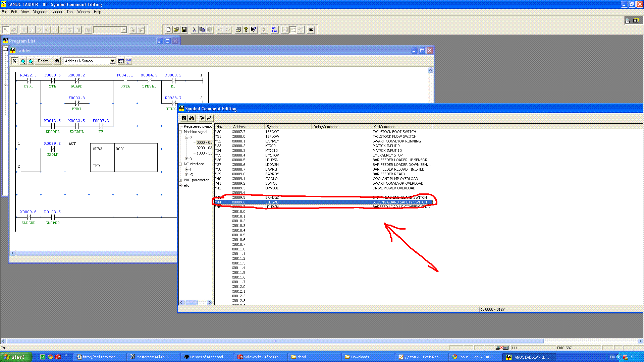Expand the Y tree node

[x=186, y=159]
